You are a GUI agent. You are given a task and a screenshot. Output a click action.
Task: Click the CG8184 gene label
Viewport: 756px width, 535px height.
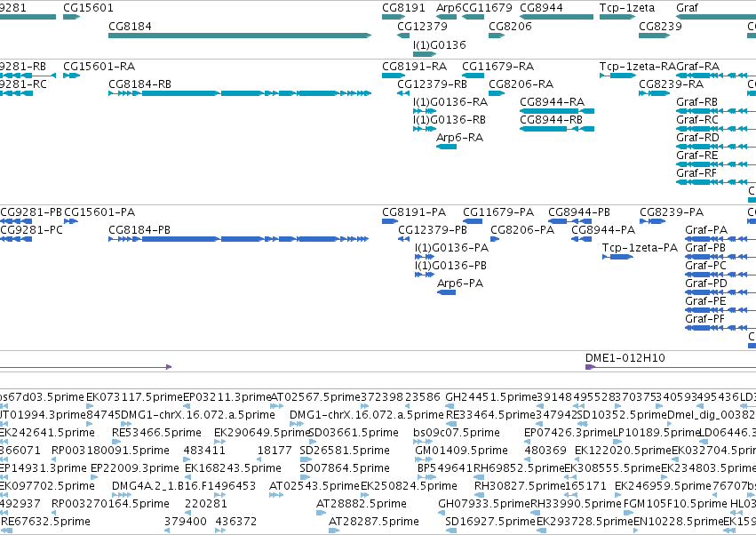[130, 26]
